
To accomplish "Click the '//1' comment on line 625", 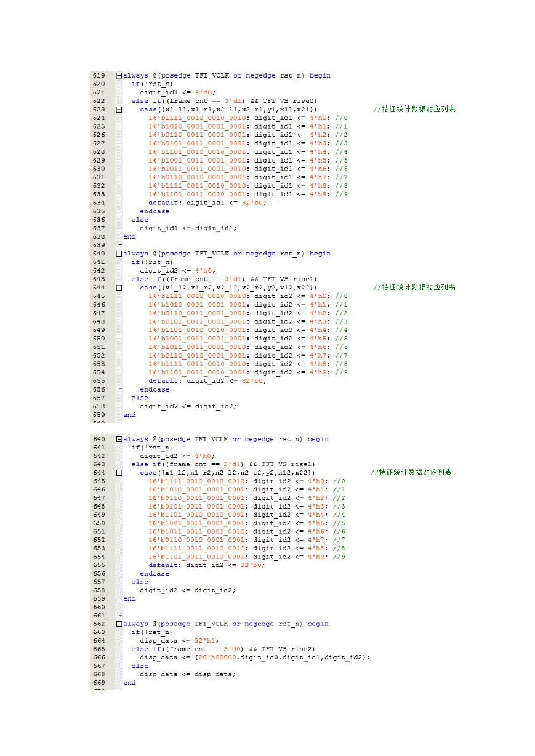I will 342,127.
